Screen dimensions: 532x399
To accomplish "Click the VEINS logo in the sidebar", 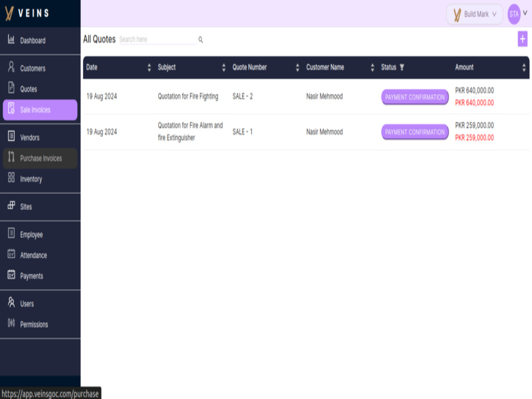I will 27,13.
